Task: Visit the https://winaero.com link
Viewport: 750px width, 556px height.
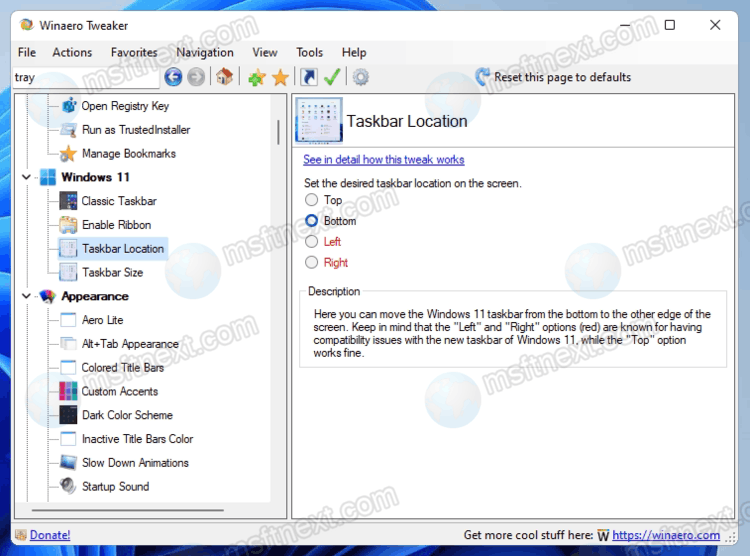Action: click(666, 535)
